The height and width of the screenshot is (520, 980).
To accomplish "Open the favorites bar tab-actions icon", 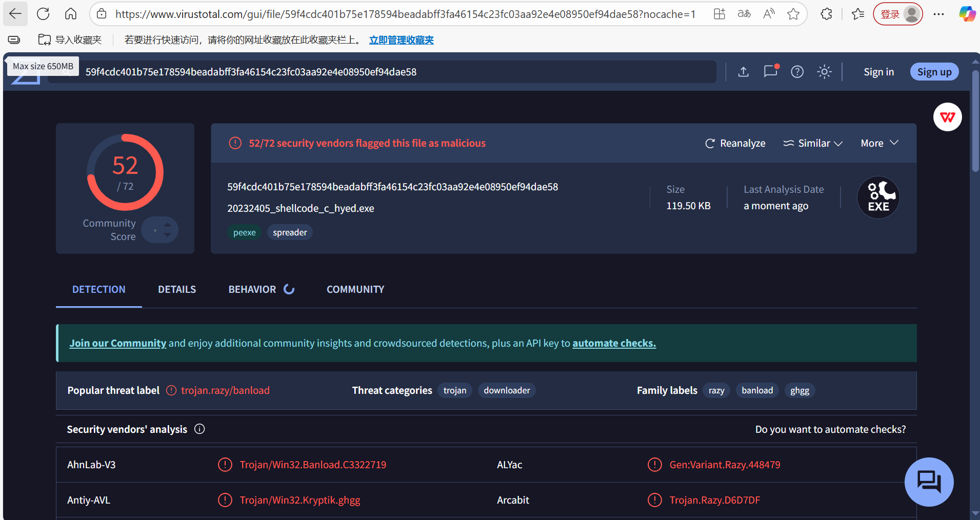I will tap(14, 39).
